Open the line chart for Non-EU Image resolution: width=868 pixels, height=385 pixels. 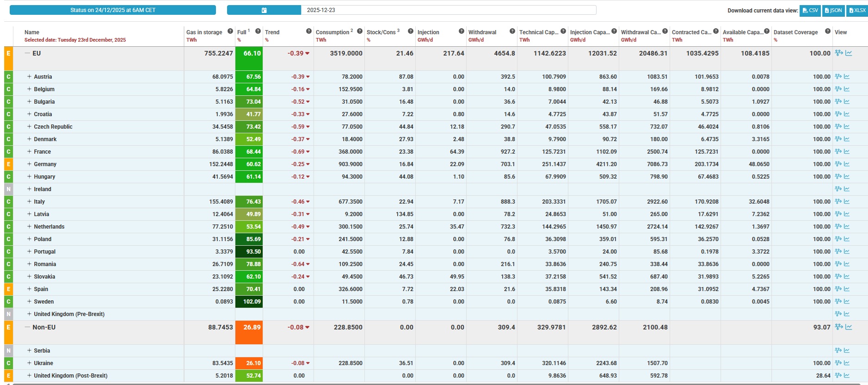click(849, 327)
